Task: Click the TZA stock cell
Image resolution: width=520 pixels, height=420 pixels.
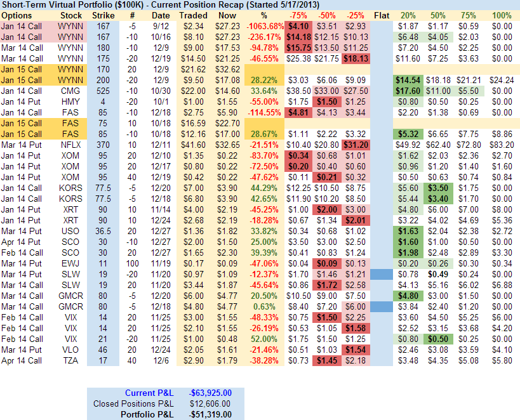Action: click(x=70, y=360)
